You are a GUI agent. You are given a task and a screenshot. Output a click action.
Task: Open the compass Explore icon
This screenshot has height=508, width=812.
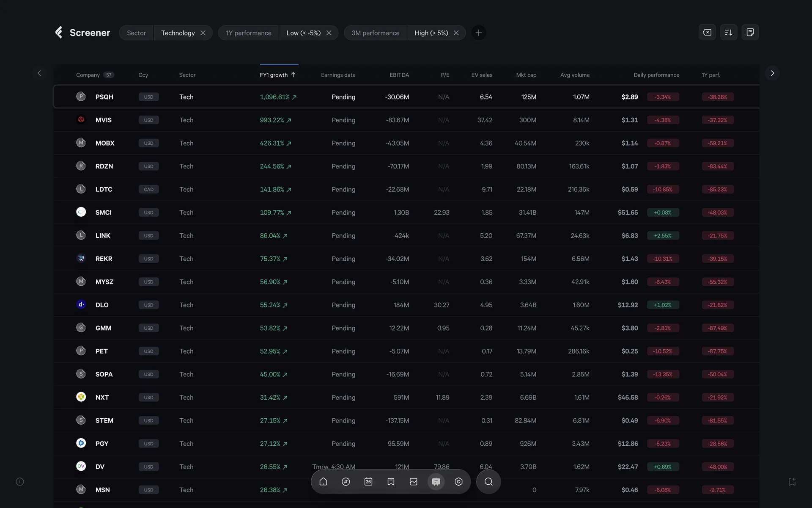tap(346, 482)
